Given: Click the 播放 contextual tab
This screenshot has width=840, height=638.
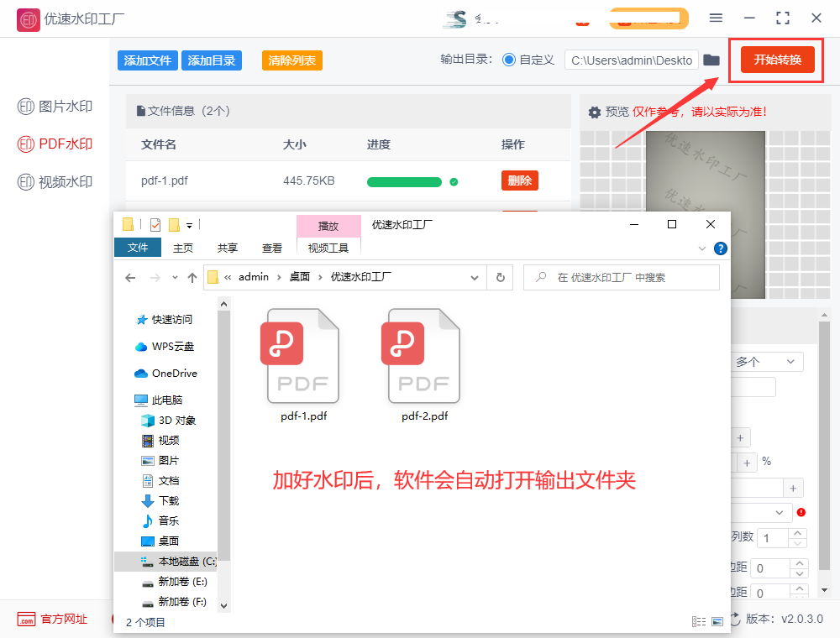Looking at the screenshot, I should pyautogui.click(x=328, y=226).
